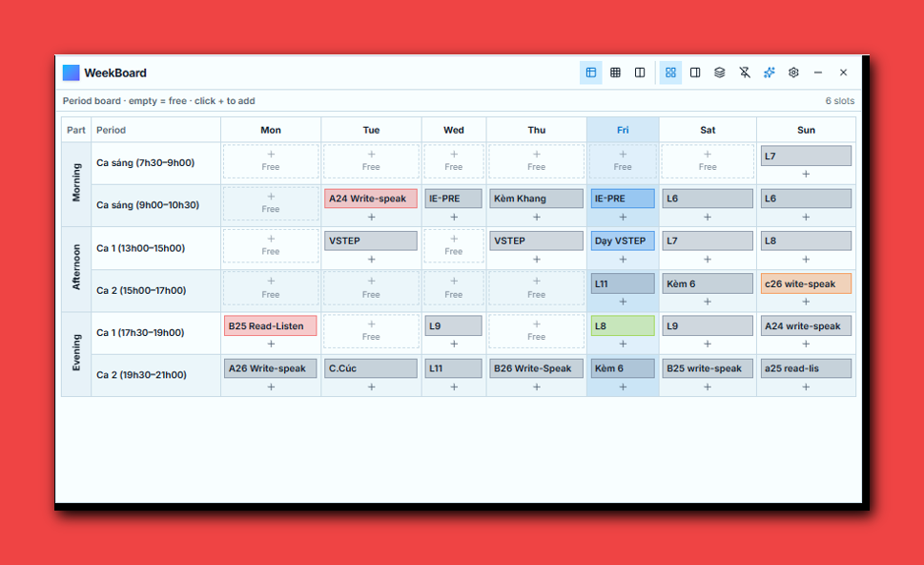The image size is (924, 565).
Task: Open the B25 Read-Listen card on Monday
Action: click(x=271, y=325)
